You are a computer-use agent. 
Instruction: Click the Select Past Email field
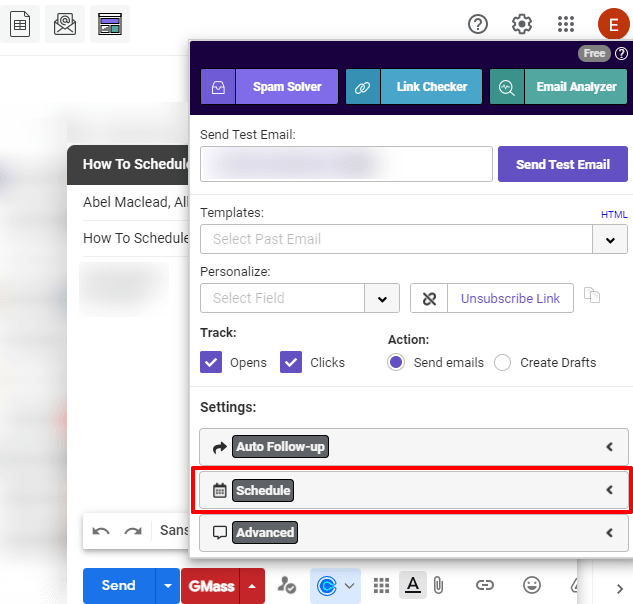point(396,239)
